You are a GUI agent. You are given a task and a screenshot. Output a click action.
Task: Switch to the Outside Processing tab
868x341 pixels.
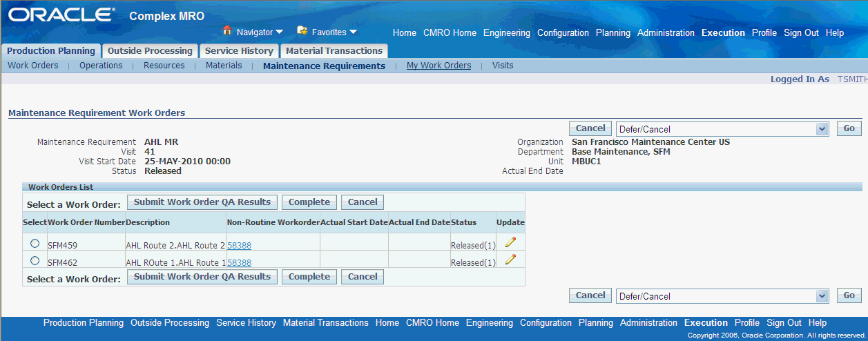(x=150, y=50)
